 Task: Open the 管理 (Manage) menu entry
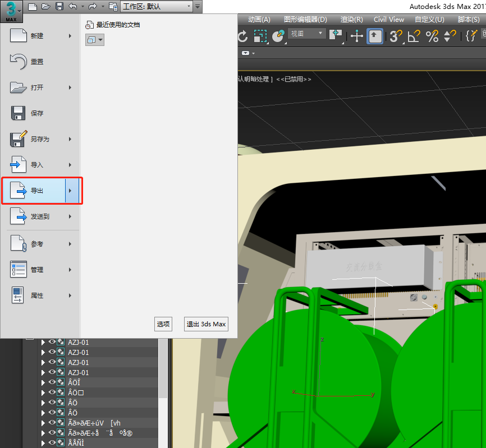[40, 270]
